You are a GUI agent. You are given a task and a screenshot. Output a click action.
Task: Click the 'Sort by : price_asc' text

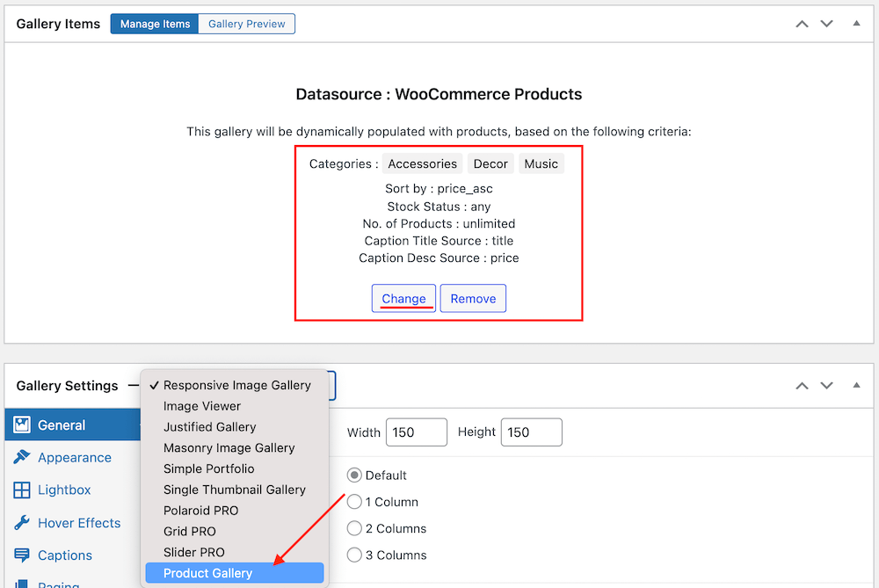(439, 189)
